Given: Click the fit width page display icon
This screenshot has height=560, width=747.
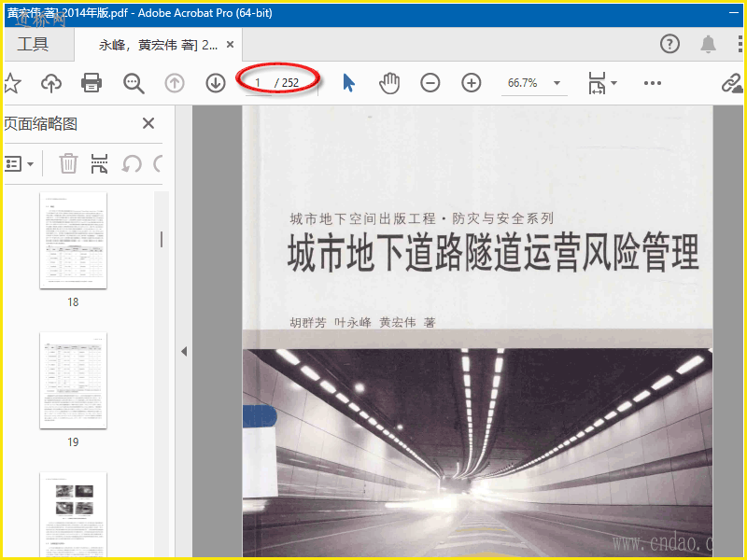Looking at the screenshot, I should pyautogui.click(x=597, y=83).
